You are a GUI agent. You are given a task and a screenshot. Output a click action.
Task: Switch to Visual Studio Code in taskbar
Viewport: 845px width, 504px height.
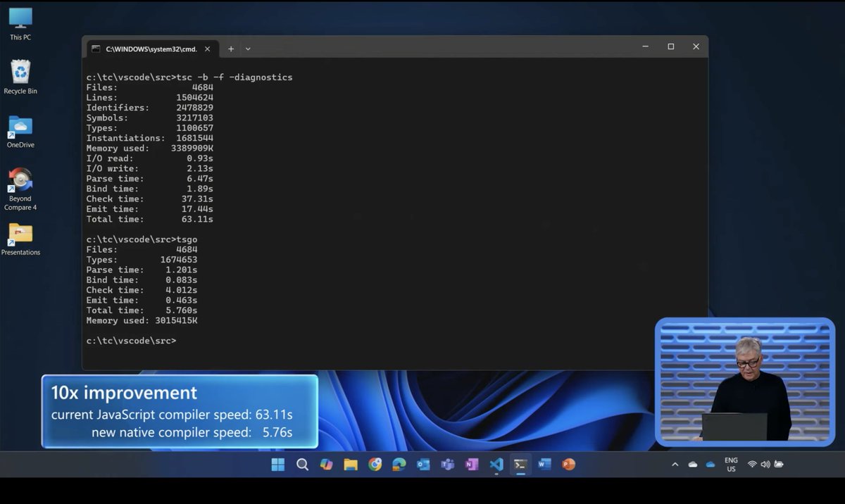point(496,465)
